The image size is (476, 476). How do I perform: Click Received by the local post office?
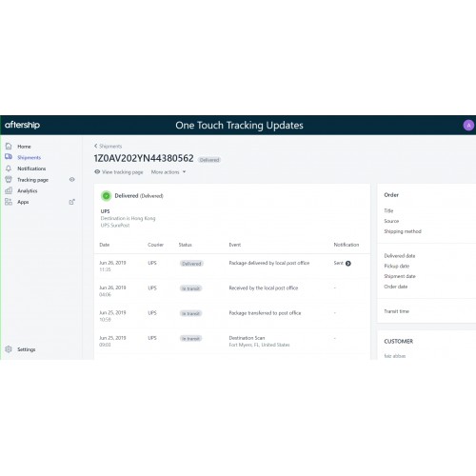click(x=264, y=288)
